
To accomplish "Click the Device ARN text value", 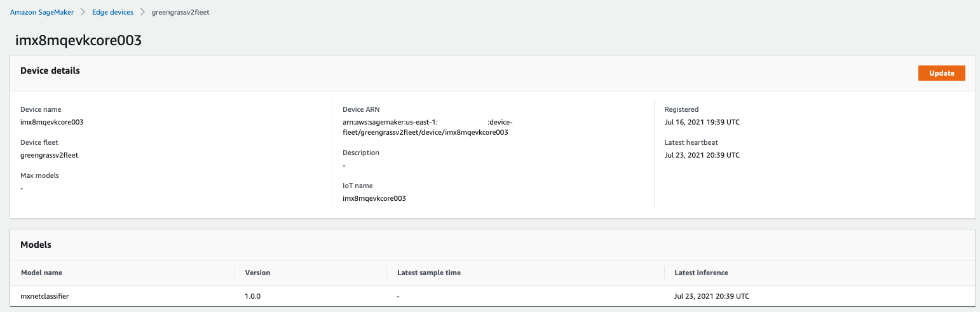I will tap(432, 127).
